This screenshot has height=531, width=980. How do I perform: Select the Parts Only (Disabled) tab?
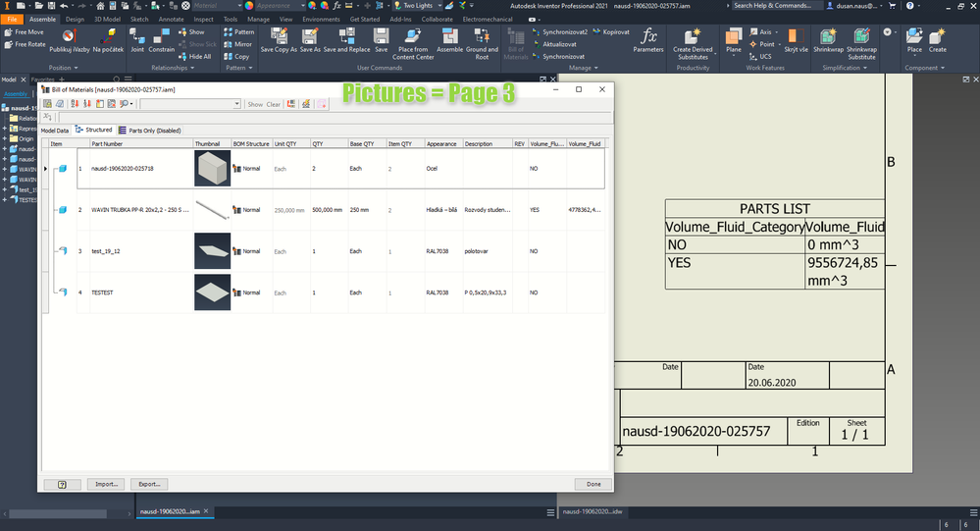pos(150,131)
